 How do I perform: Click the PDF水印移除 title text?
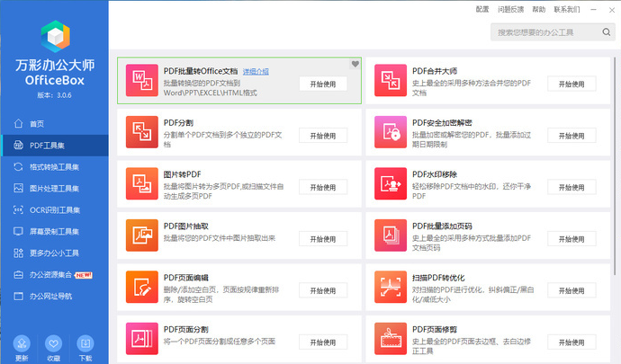click(x=435, y=174)
